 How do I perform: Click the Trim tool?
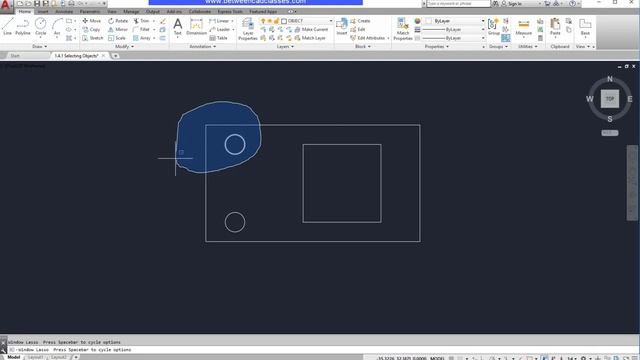click(x=141, y=21)
